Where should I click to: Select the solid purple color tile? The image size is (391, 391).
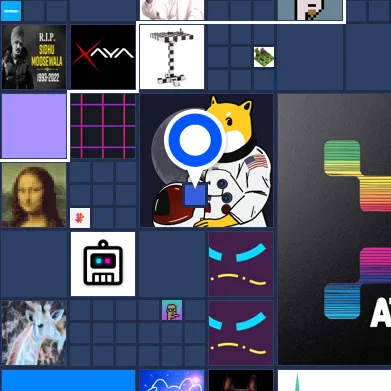coord(34,126)
